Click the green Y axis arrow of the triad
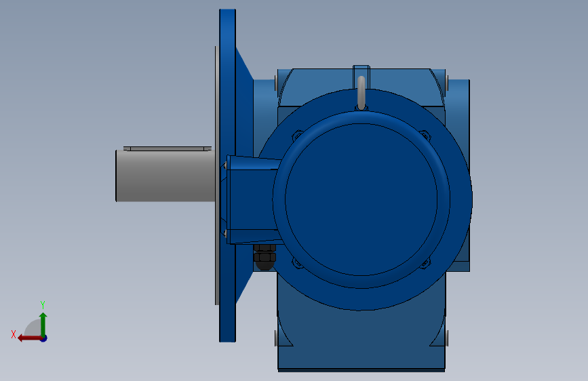 click(43, 324)
